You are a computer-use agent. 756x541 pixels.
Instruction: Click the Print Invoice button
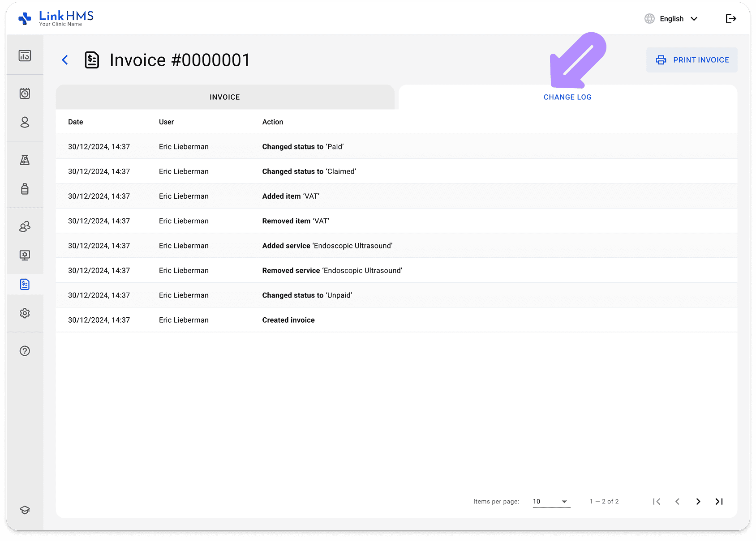click(x=691, y=60)
